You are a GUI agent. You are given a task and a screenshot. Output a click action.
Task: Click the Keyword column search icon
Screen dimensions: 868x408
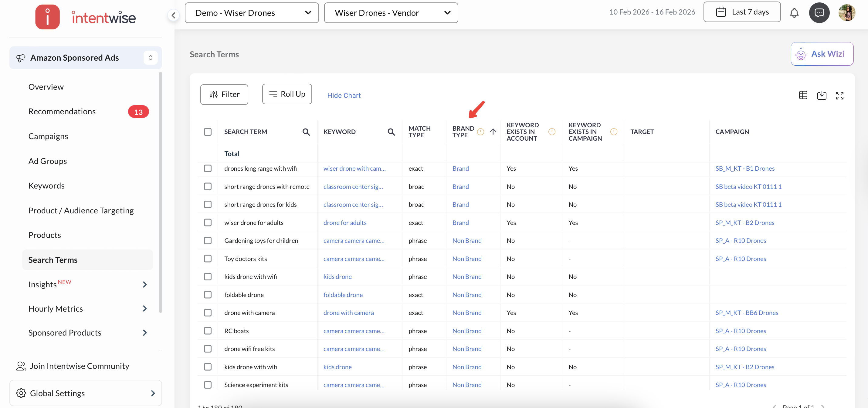(x=391, y=132)
